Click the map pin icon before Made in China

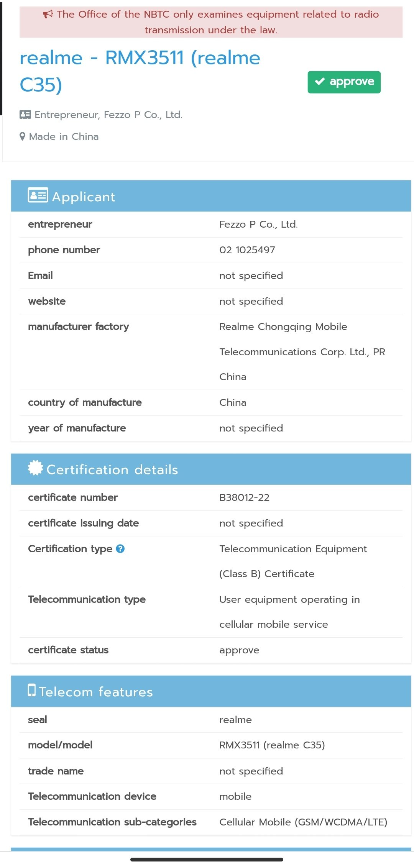23,136
